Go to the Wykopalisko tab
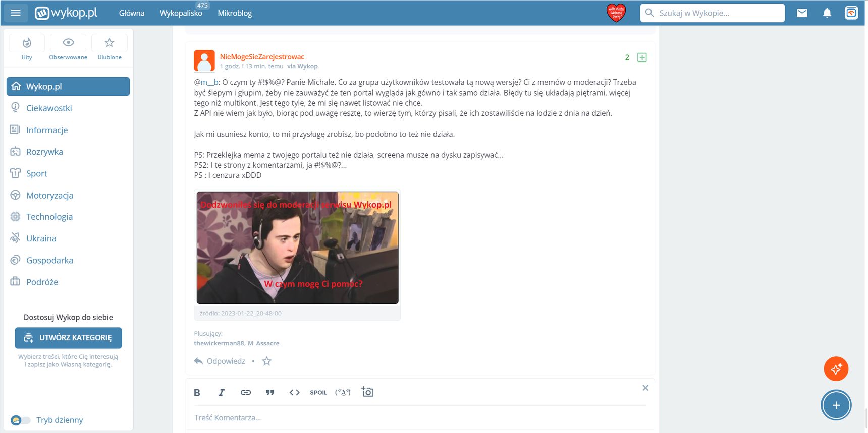Viewport: 868px width, 433px height. 181,13
